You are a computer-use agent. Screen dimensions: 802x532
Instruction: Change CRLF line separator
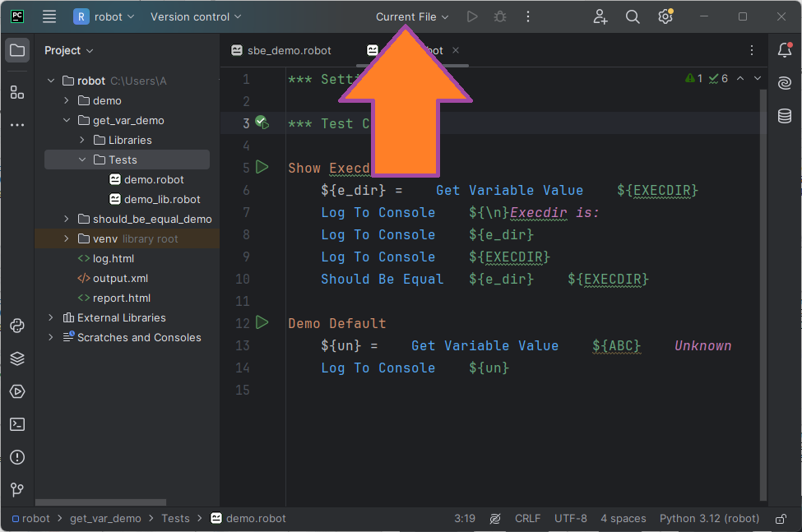pos(527,519)
